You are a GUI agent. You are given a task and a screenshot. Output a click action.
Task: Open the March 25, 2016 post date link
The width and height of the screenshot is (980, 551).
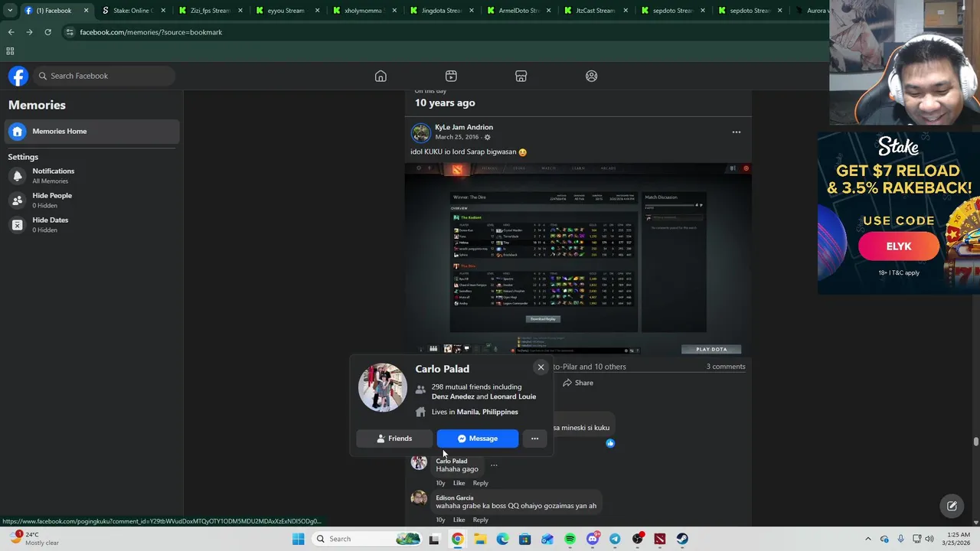456,137
